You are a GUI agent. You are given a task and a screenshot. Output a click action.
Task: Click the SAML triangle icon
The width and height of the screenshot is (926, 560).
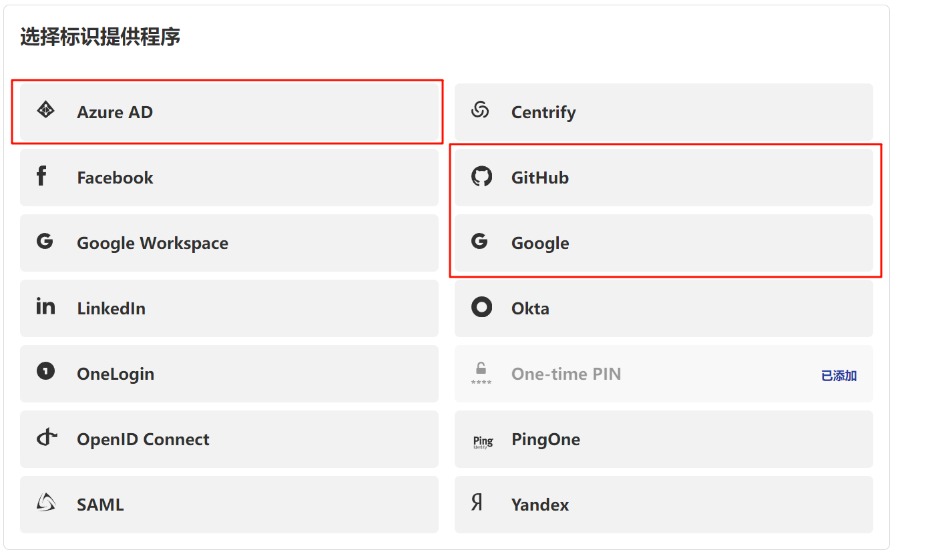click(45, 503)
